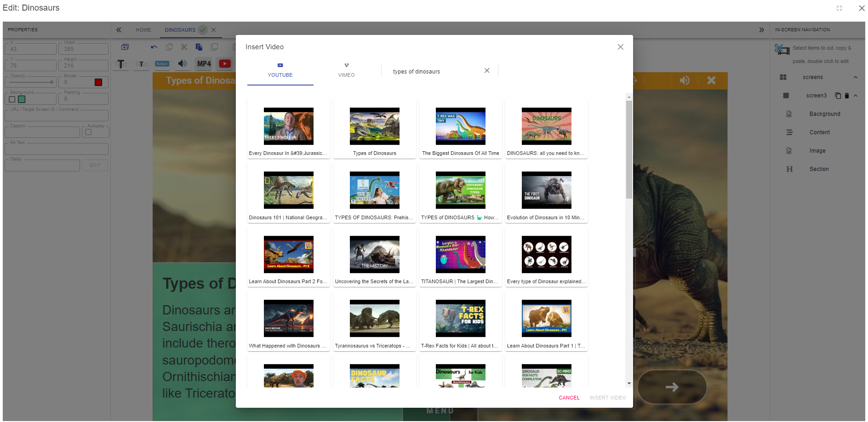Click the undo arrow icon
The width and height of the screenshot is (868, 422).
(154, 47)
